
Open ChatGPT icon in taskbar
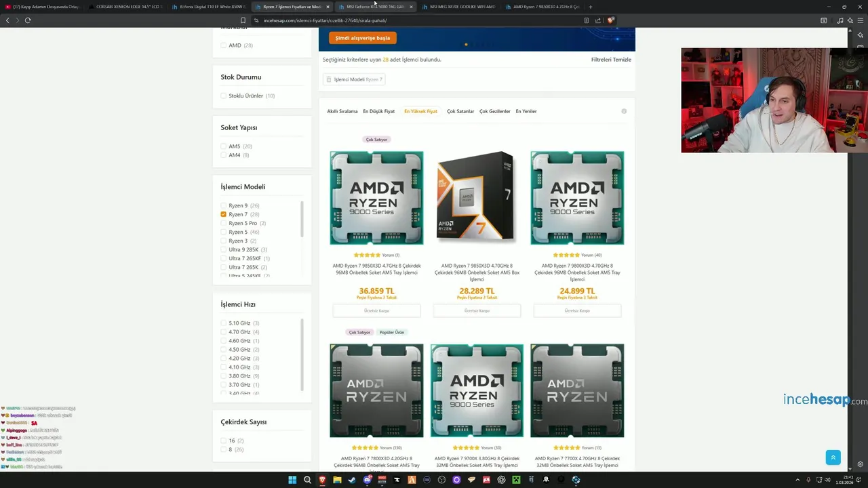click(x=501, y=480)
